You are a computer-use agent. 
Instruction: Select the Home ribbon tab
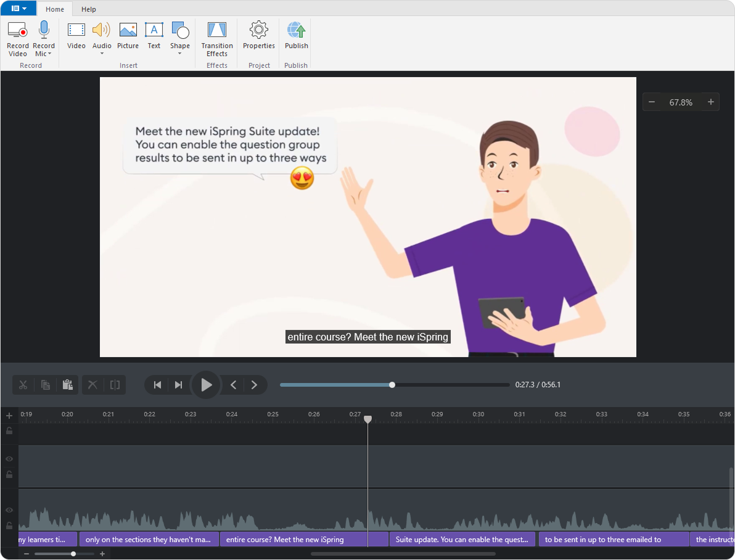point(55,9)
